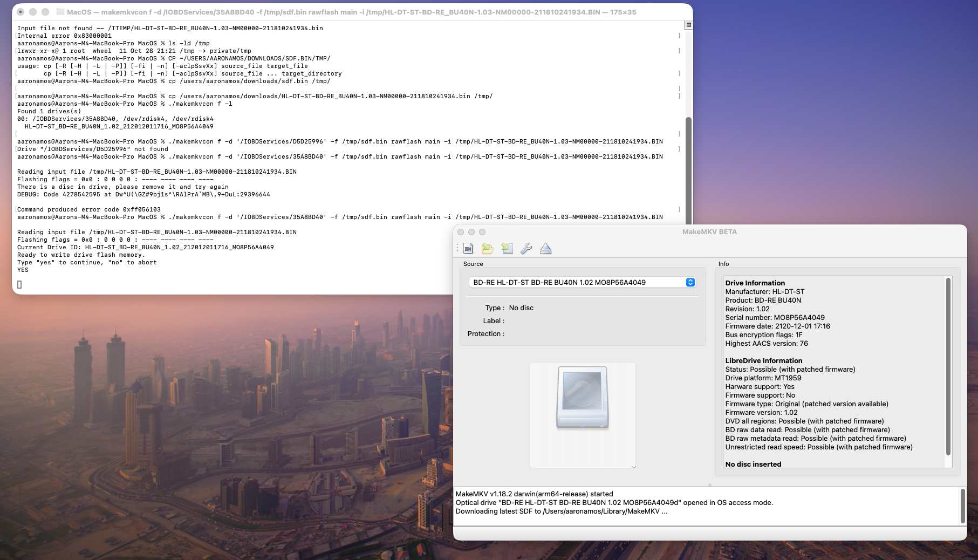Click the drive thumbnail image
Image resolution: width=978 pixels, height=560 pixels.
583,399
